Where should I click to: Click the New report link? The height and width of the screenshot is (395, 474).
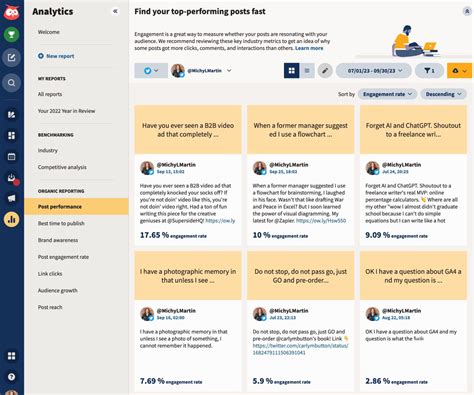click(x=60, y=56)
